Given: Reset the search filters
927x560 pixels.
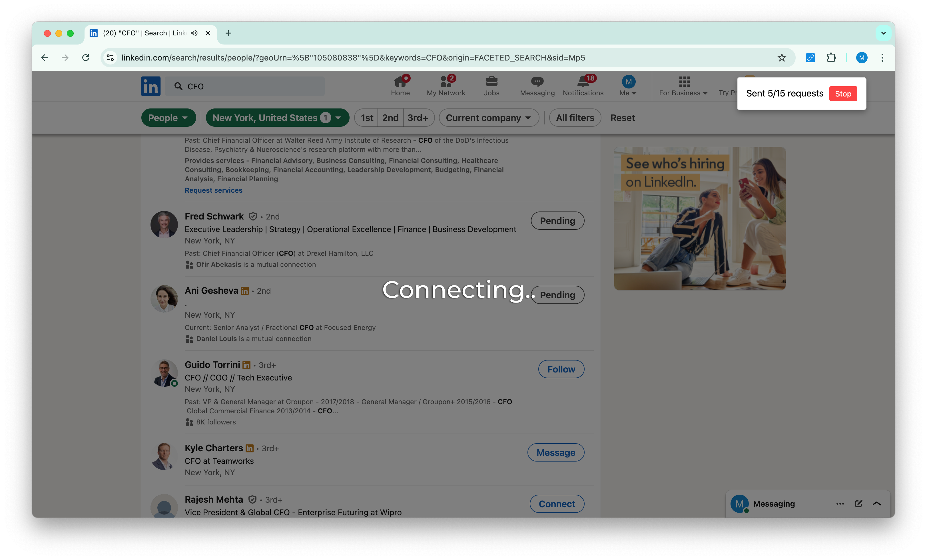Looking at the screenshot, I should pyautogui.click(x=622, y=118).
